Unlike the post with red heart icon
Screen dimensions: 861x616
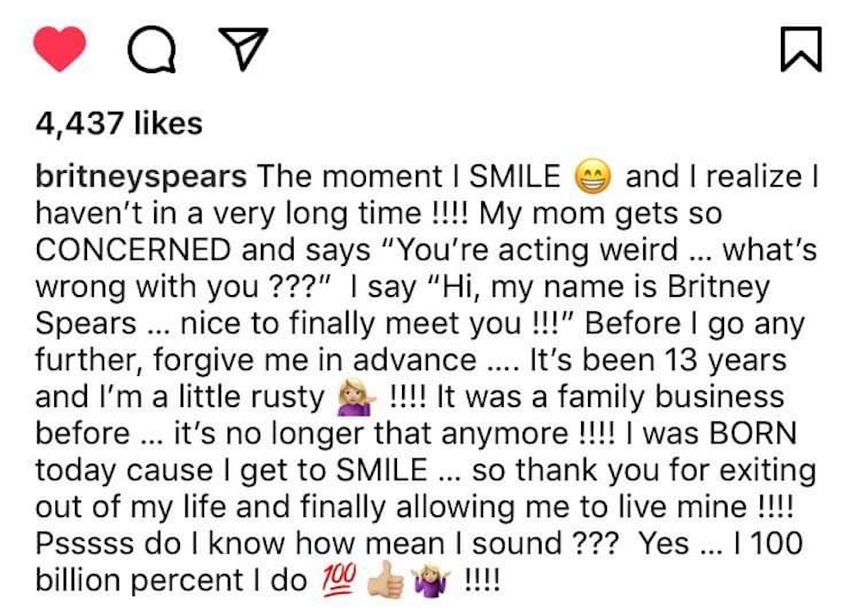59,49
